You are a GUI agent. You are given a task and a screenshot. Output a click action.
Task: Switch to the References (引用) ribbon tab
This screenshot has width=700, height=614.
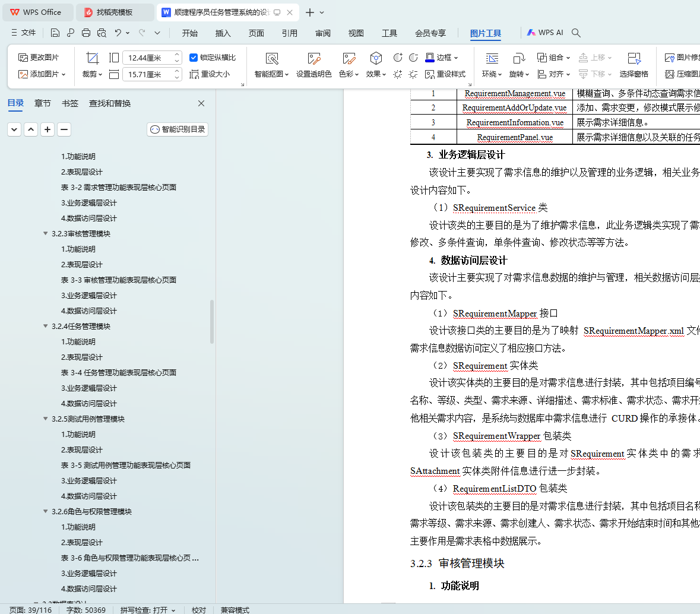point(289,33)
